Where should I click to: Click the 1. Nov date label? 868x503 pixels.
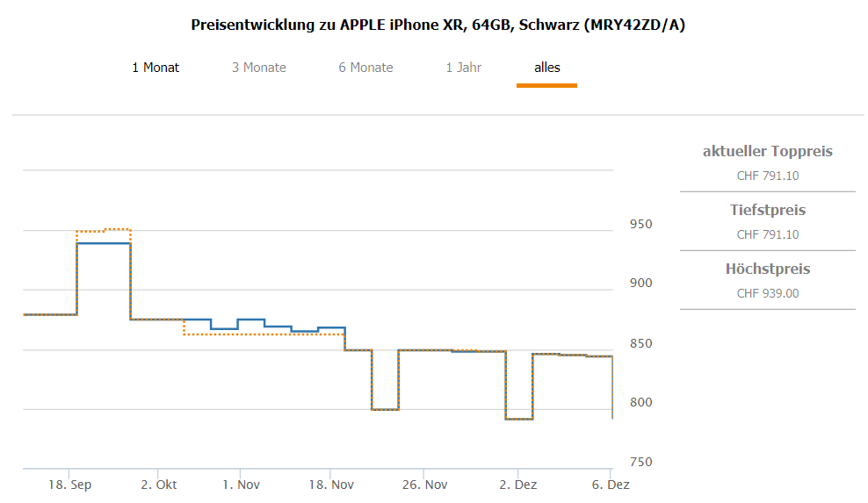(241, 485)
